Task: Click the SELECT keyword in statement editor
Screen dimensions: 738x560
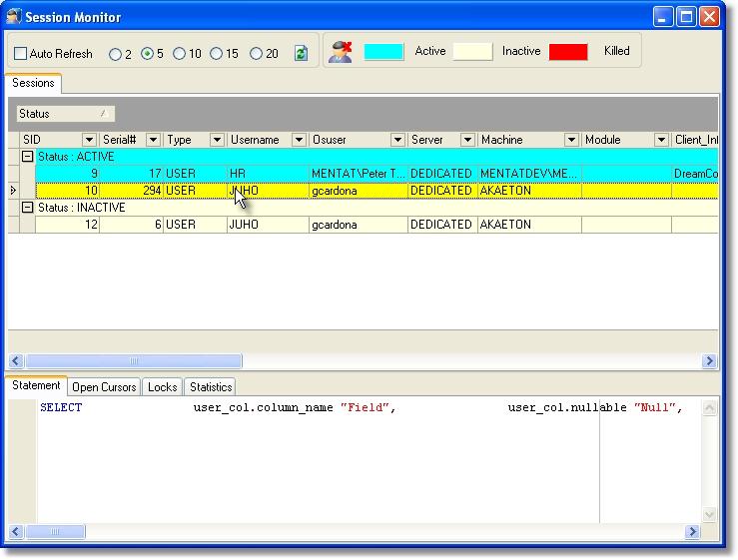Action: [61, 407]
